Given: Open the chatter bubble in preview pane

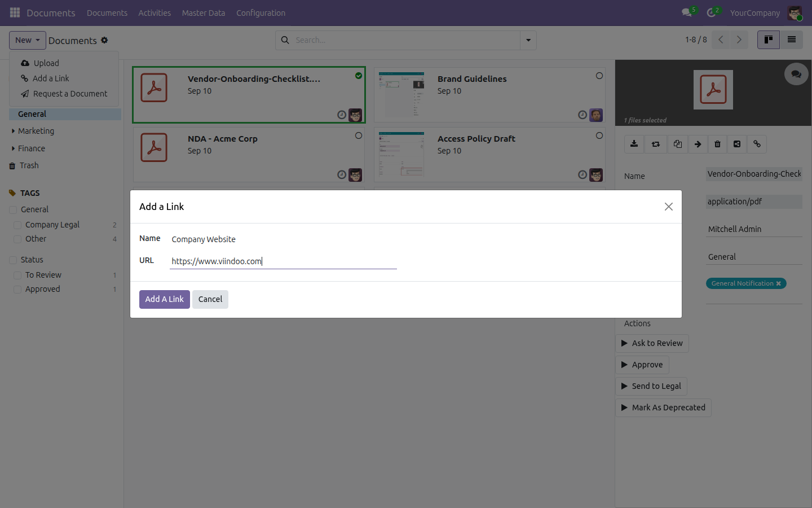Looking at the screenshot, I should (x=796, y=74).
